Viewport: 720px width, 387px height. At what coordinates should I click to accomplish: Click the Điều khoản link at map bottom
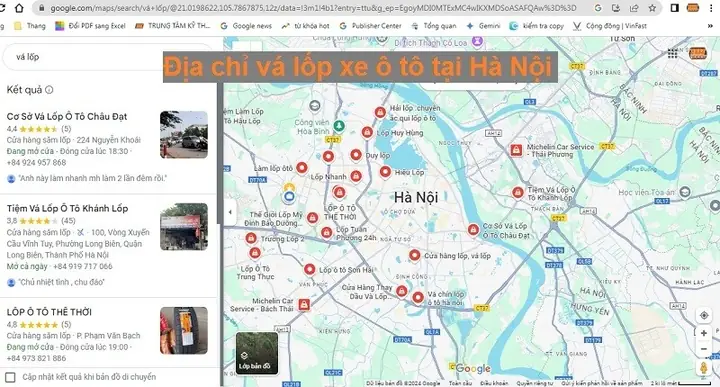tap(494, 383)
